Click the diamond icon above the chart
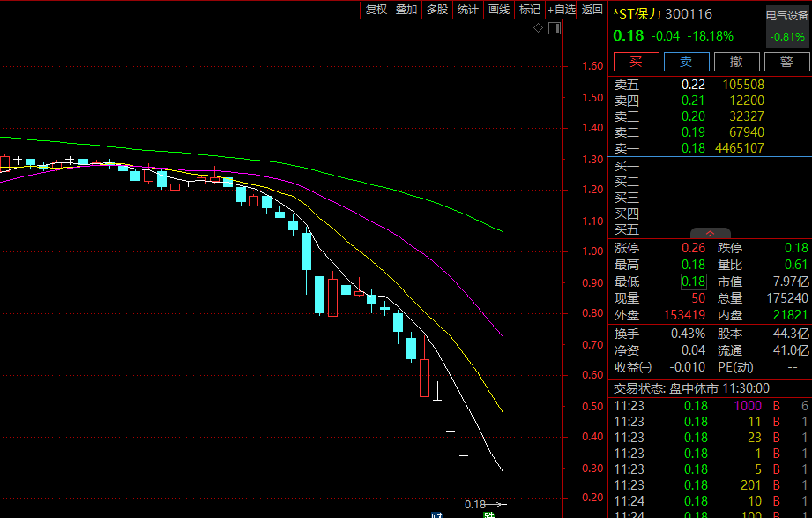This screenshot has width=812, height=518. 538,29
